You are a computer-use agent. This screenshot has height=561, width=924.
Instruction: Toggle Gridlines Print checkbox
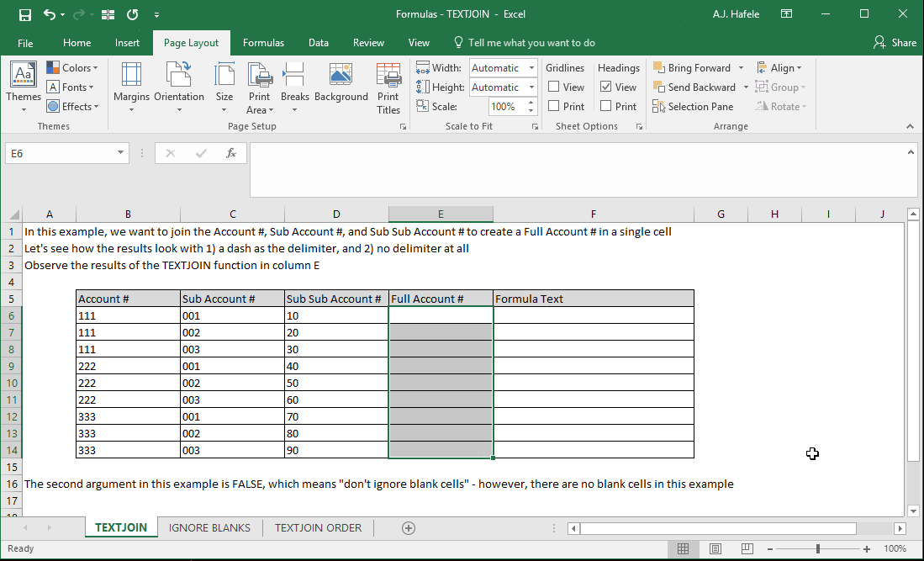[553, 107]
